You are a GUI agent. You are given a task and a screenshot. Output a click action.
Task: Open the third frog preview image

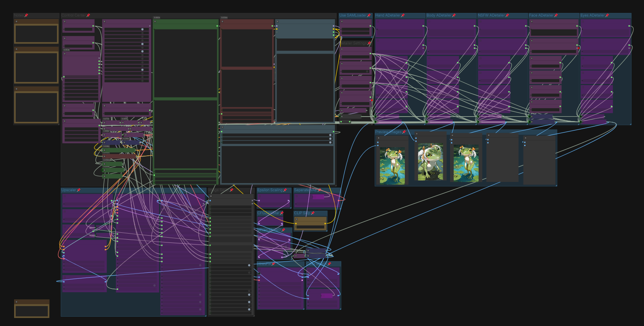[x=466, y=163]
